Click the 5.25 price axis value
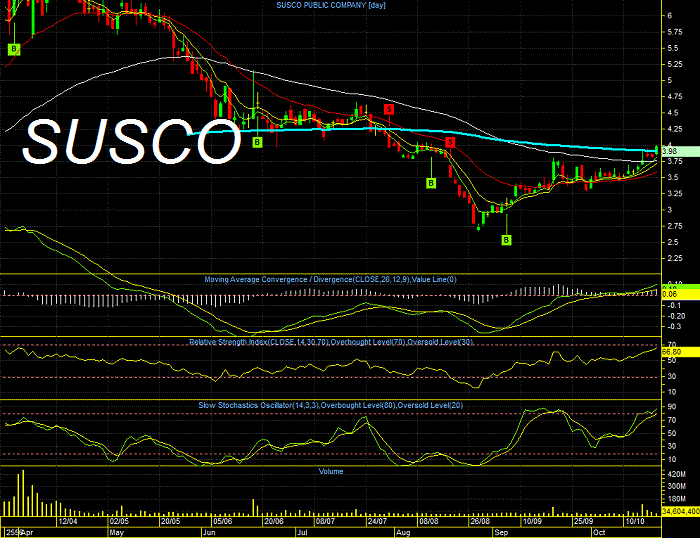 coord(675,64)
